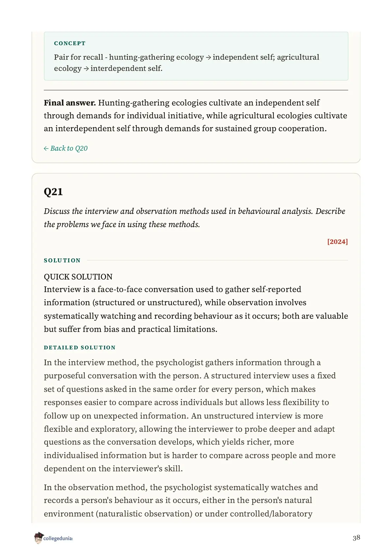Click the collegedunia brand text
Viewport: 392px width, 555px height.
pos(58,539)
